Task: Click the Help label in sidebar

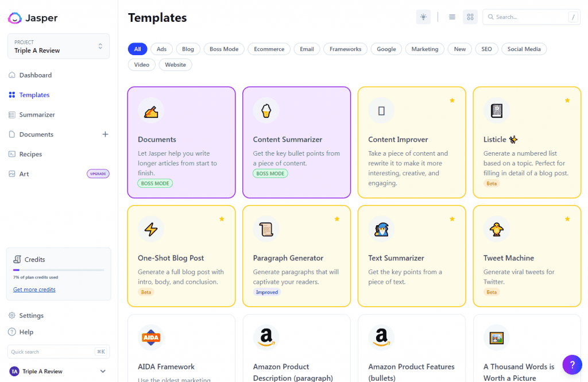Action: (26, 331)
